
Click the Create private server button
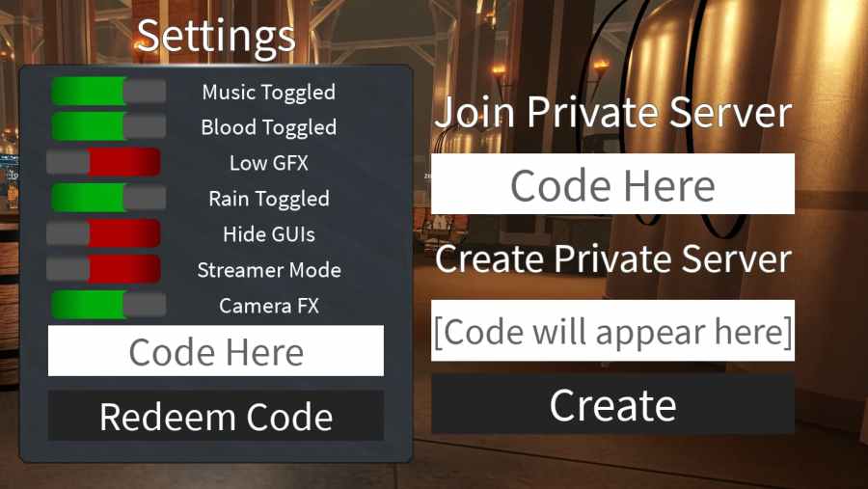(612, 405)
